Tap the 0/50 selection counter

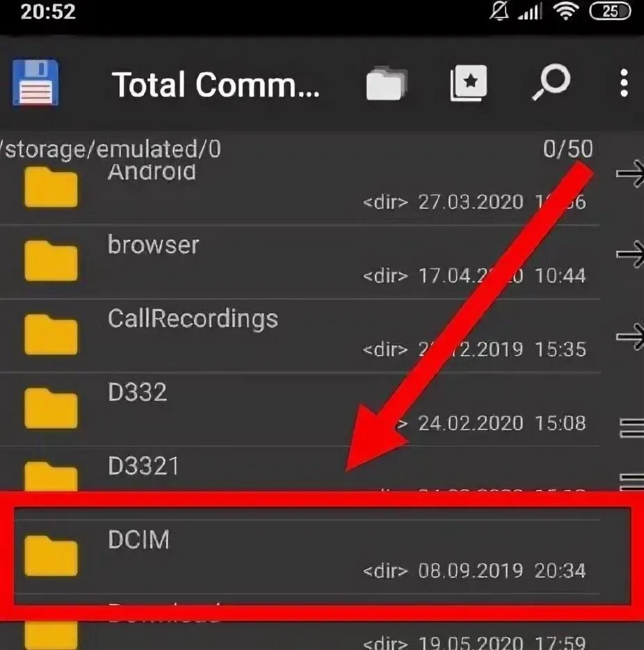coord(567,149)
